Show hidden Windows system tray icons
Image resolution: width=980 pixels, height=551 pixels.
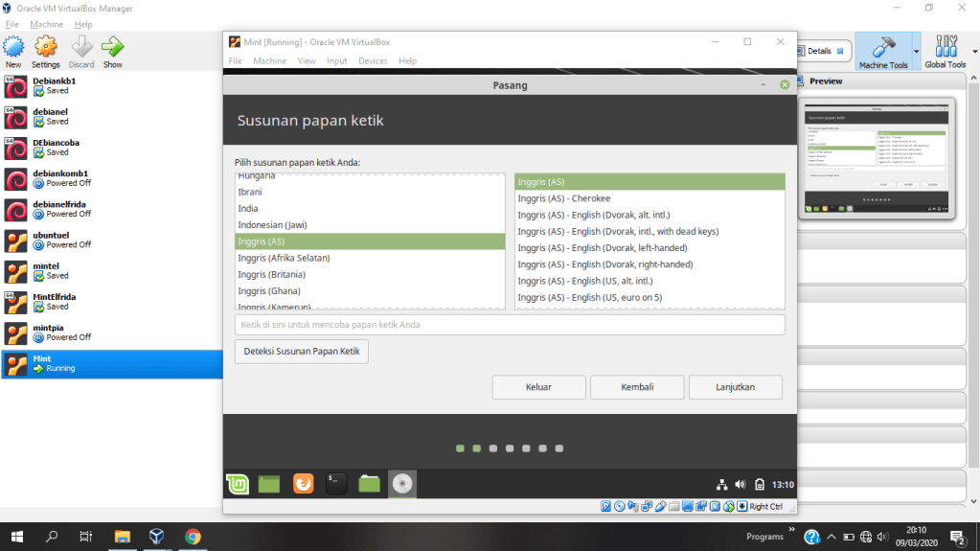pyautogui.click(x=832, y=537)
